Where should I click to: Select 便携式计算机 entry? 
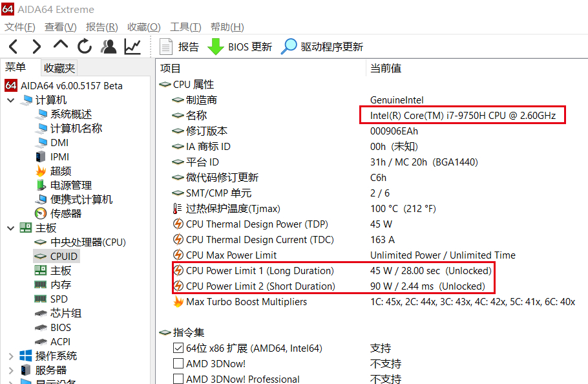point(81,200)
